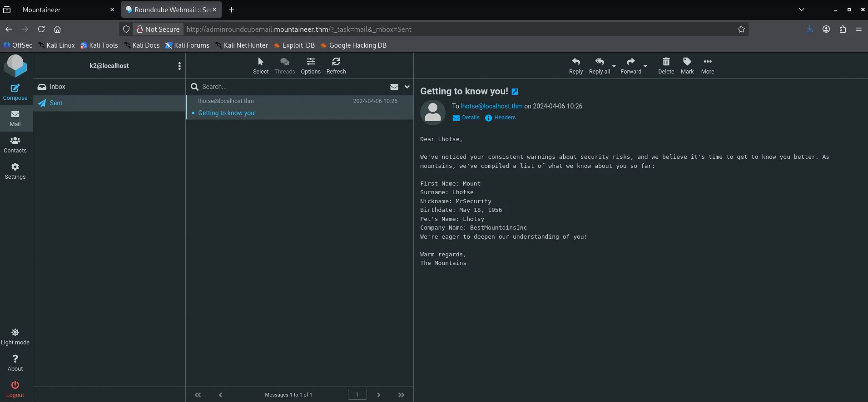Expand the Reply all options arrow
This screenshot has width=868, height=402.
coord(614,66)
